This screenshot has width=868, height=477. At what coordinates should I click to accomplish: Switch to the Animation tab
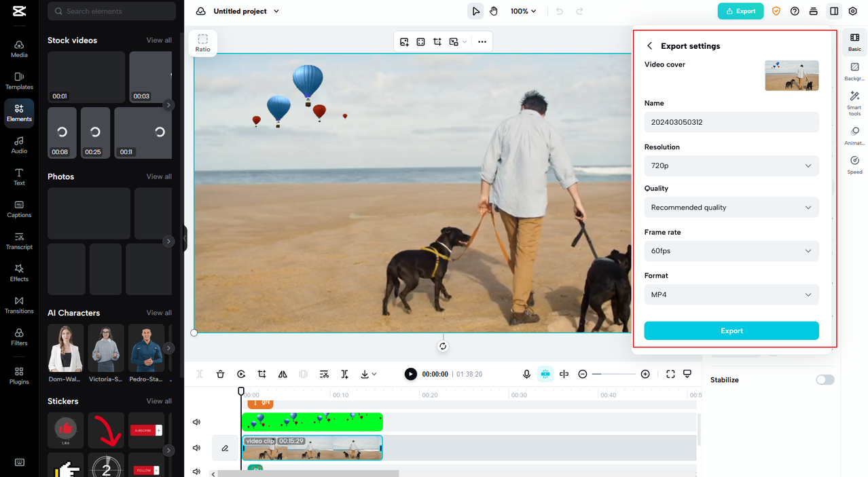(x=854, y=136)
